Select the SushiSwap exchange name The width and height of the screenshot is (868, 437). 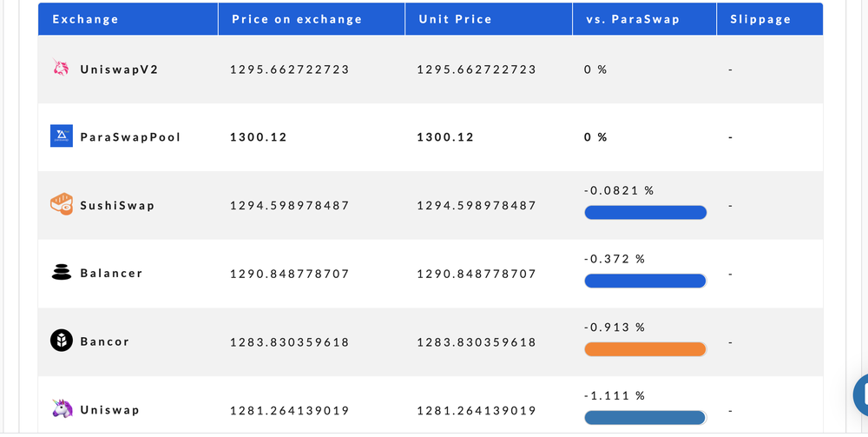(x=117, y=206)
